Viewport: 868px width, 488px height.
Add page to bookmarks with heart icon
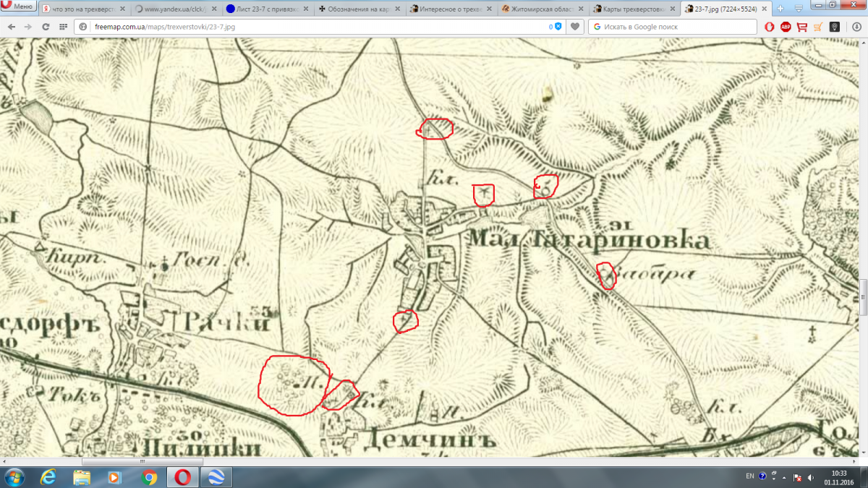coord(574,27)
